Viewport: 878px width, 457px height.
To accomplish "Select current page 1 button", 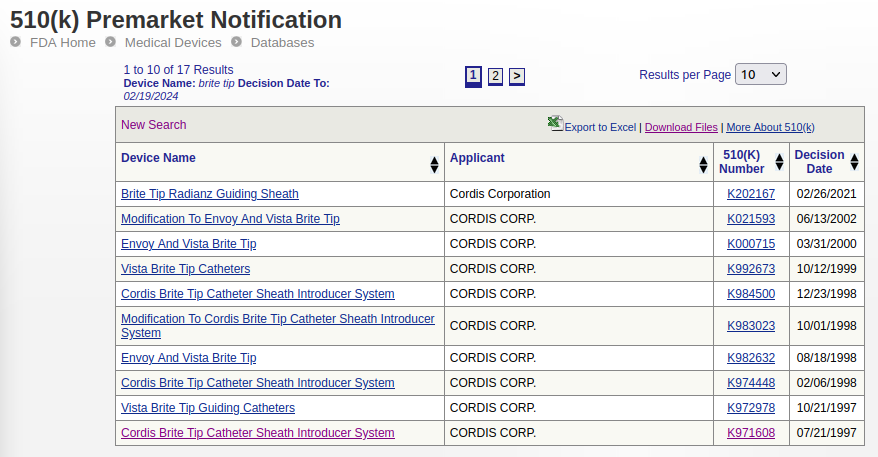I will click(x=474, y=76).
